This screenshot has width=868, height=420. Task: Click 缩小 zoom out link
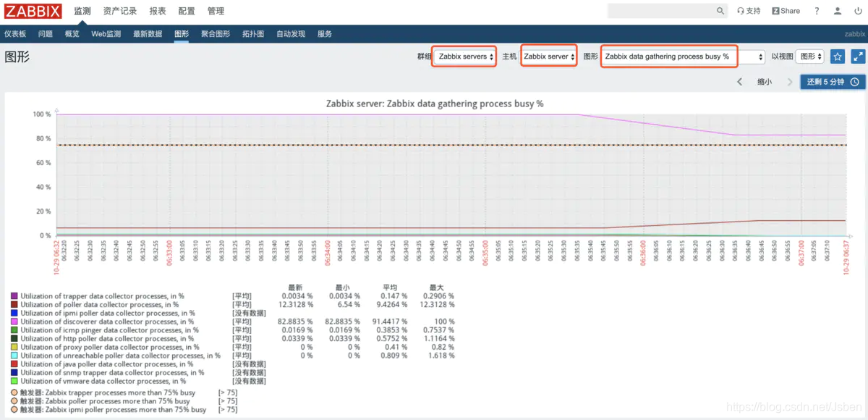(765, 82)
